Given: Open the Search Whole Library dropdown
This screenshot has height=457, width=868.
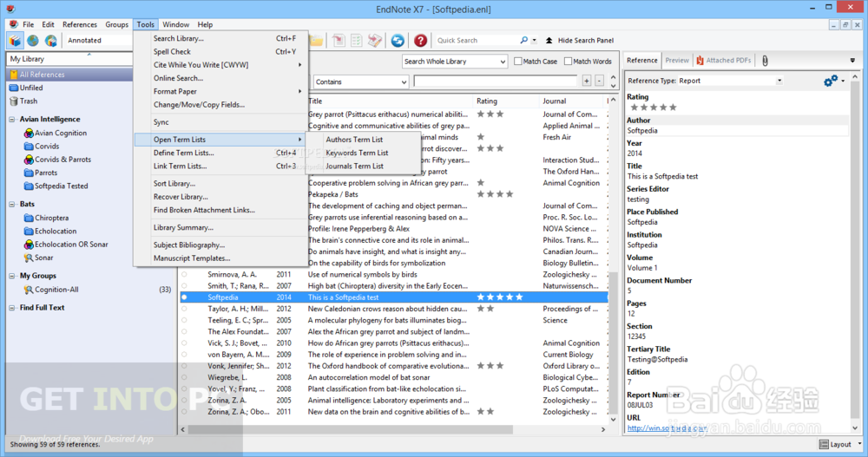Looking at the screenshot, I should point(455,62).
